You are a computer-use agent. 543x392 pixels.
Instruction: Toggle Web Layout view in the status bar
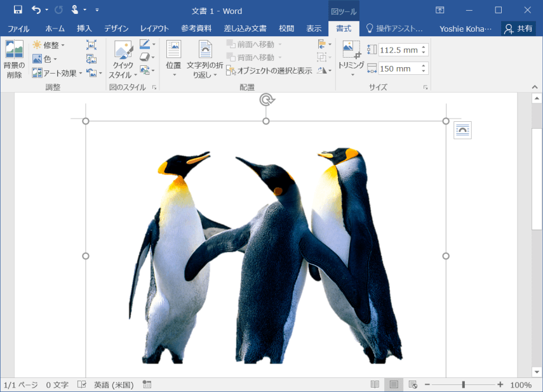click(x=413, y=384)
